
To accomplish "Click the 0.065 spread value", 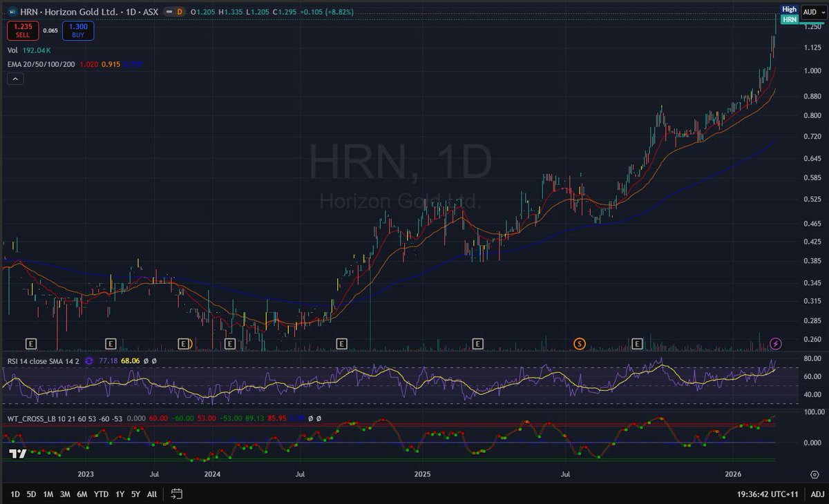I will (50, 30).
